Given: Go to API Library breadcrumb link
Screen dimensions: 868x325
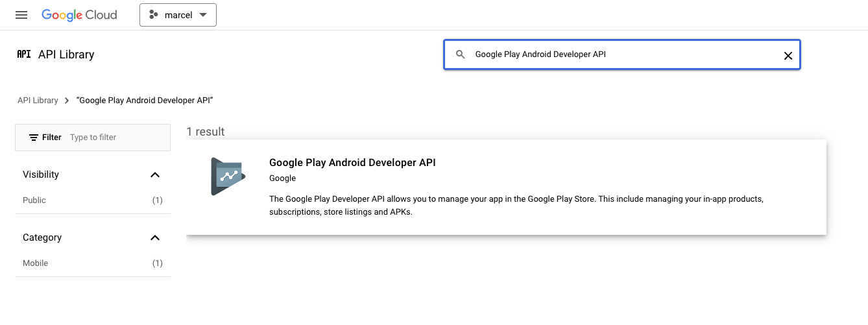Looking at the screenshot, I should (x=38, y=101).
